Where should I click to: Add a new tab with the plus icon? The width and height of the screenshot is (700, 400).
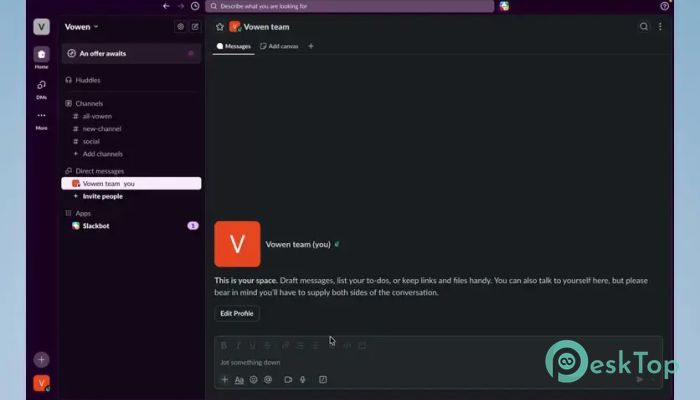(311, 46)
